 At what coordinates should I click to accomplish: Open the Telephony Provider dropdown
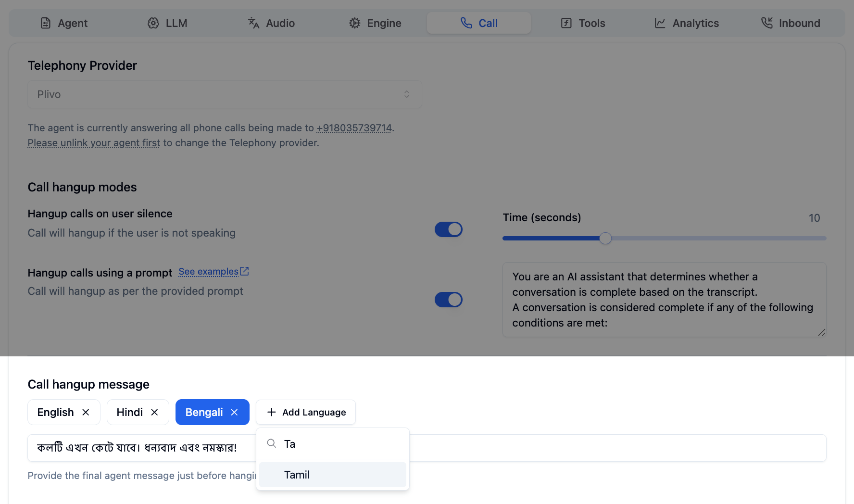pyautogui.click(x=224, y=94)
